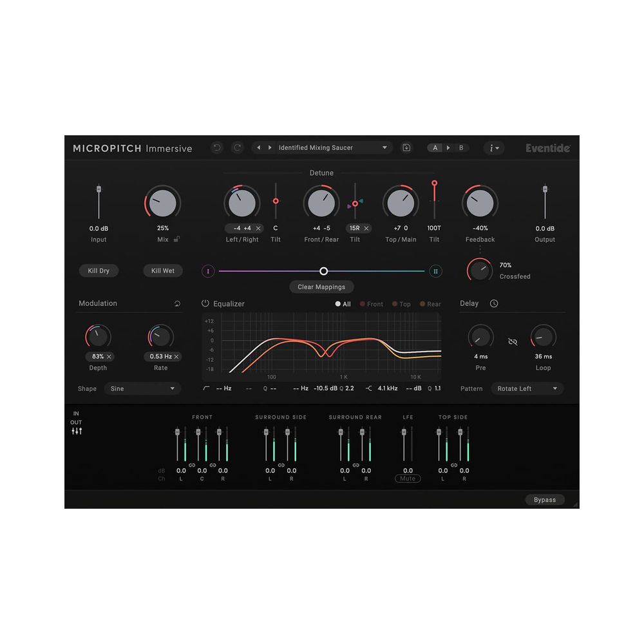Viewport: 644px width, 644px height.
Task: Expand the Pattern dropdown showing Rotate Left
Action: click(x=527, y=389)
